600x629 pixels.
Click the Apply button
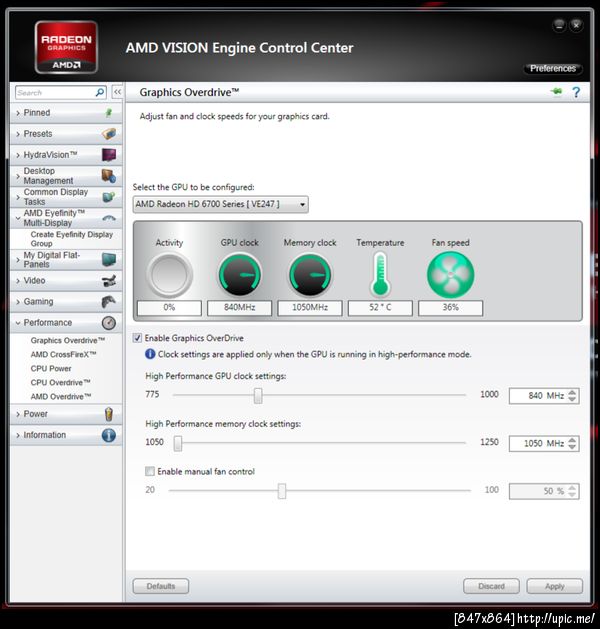[x=555, y=586]
